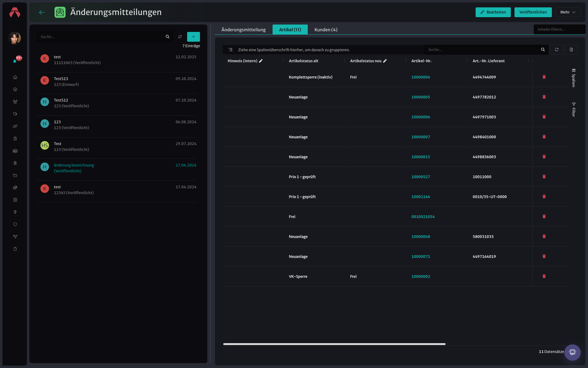Image resolution: width=588 pixels, height=368 pixels.
Task: Go to the home icon in sidebar
Action: [x=15, y=77]
